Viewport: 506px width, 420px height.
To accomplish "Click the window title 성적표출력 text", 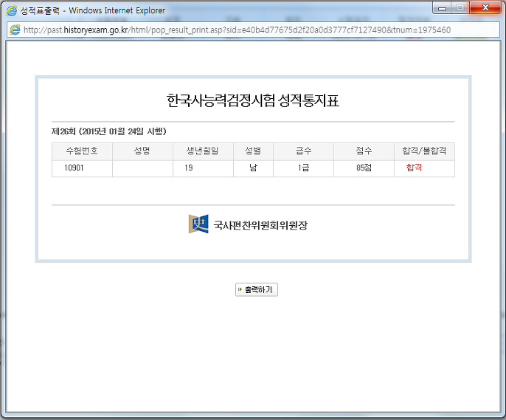I will [x=41, y=10].
